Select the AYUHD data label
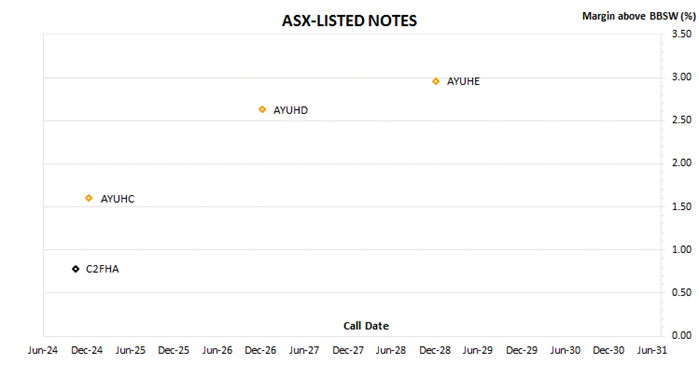Viewport: 699px width, 365px height. pyautogui.click(x=290, y=110)
